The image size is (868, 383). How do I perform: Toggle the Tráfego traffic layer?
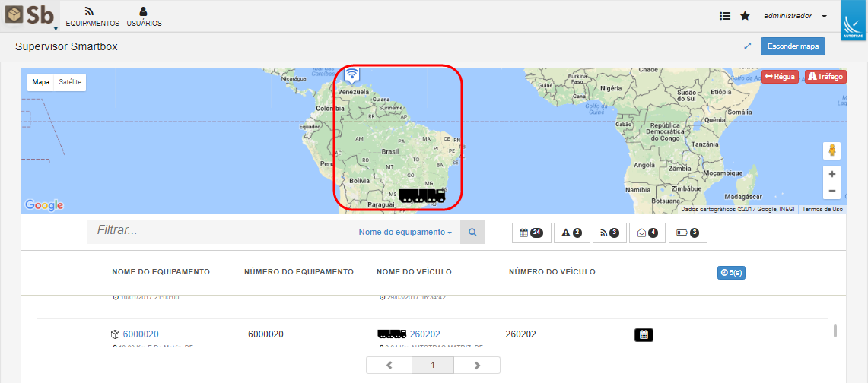(x=825, y=77)
